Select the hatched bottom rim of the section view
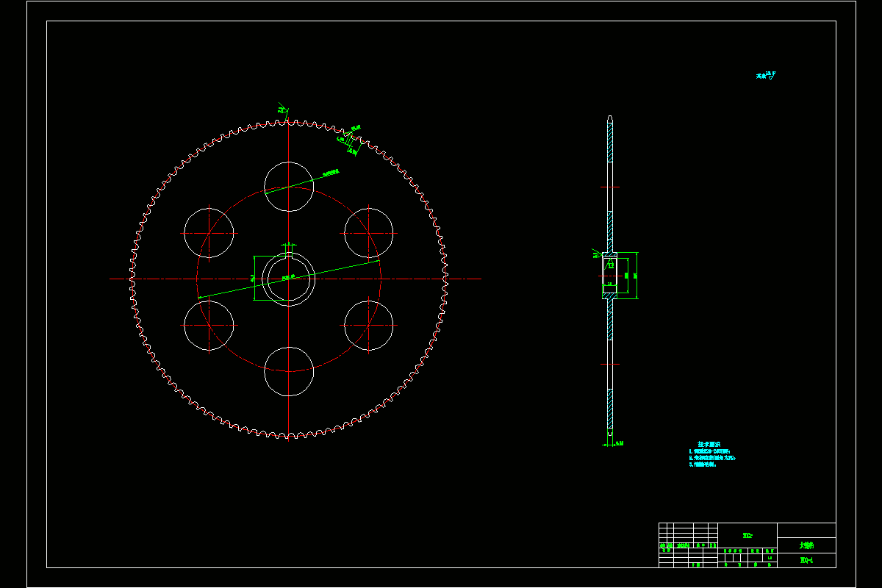Screen dimensions: 882x588 (x=609, y=409)
